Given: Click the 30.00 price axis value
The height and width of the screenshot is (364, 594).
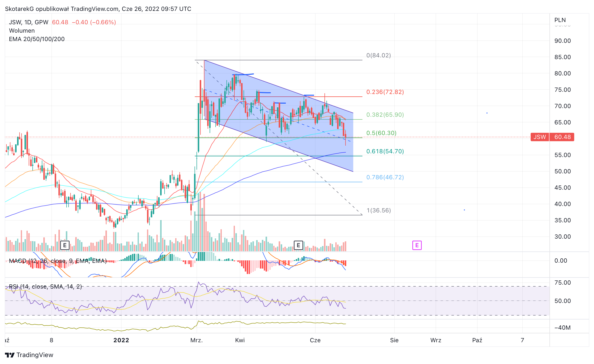Looking at the screenshot, I should pos(563,237).
